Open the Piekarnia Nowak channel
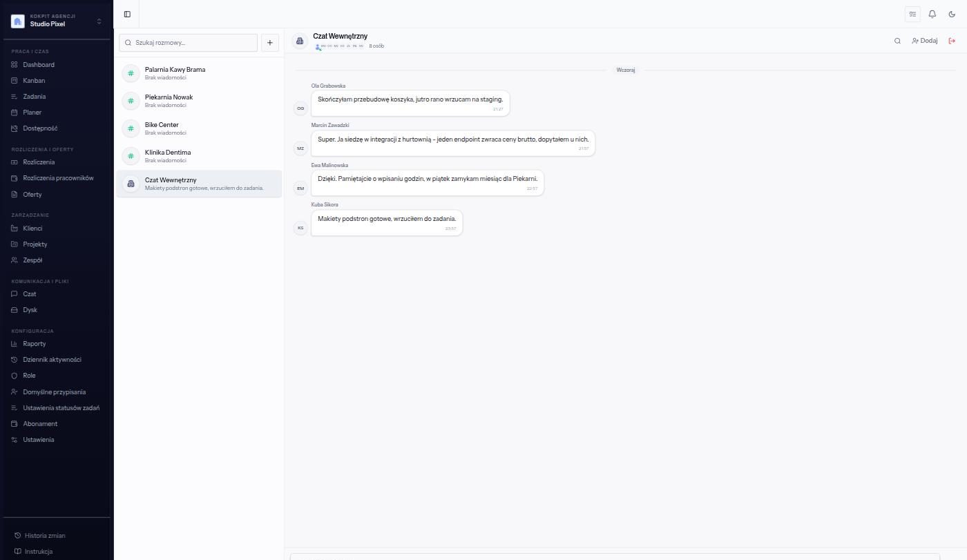967x560 pixels. 199,101
